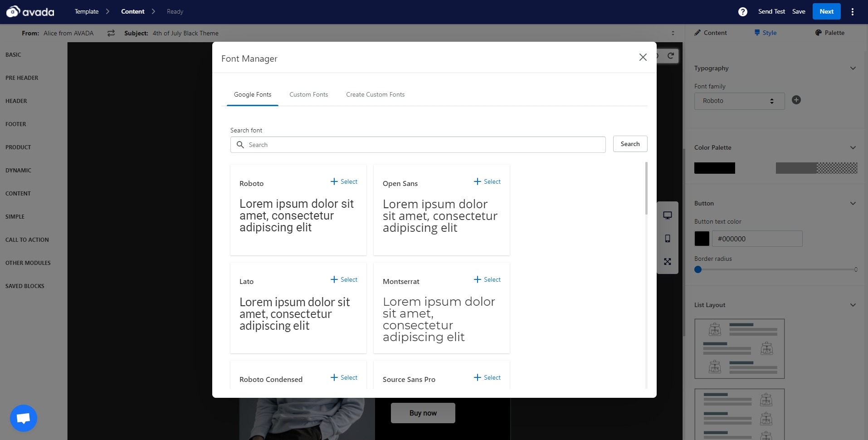Open the three-dot more options menu
Viewport: 868px width, 440px height.
point(852,12)
